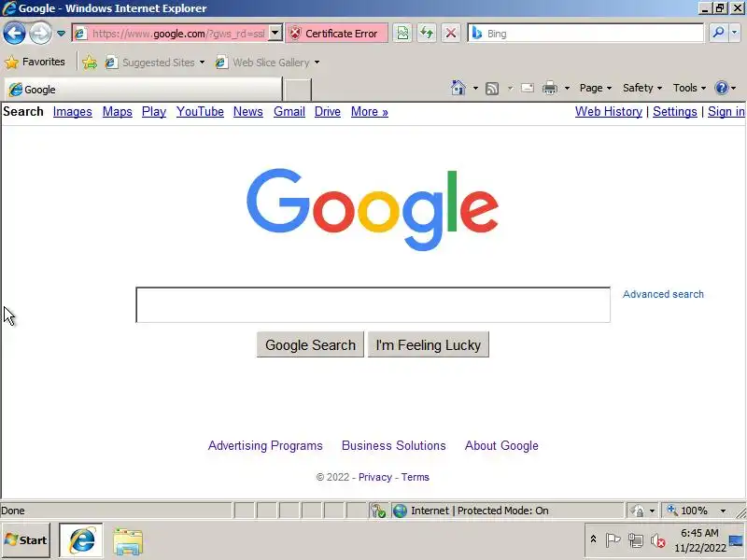Open the Drive link
Image resolution: width=747 pixels, height=560 pixels.
tap(328, 111)
